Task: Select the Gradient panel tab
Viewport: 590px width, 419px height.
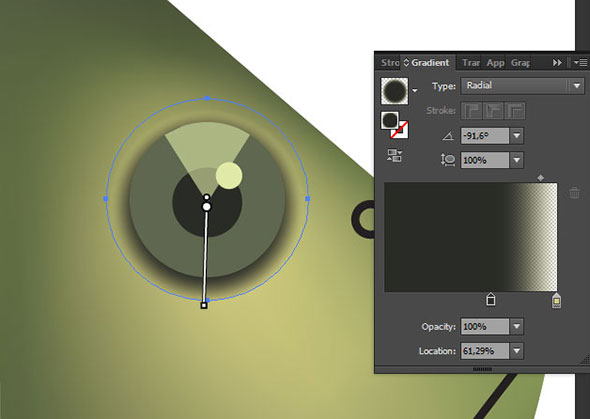Action: tap(430, 62)
